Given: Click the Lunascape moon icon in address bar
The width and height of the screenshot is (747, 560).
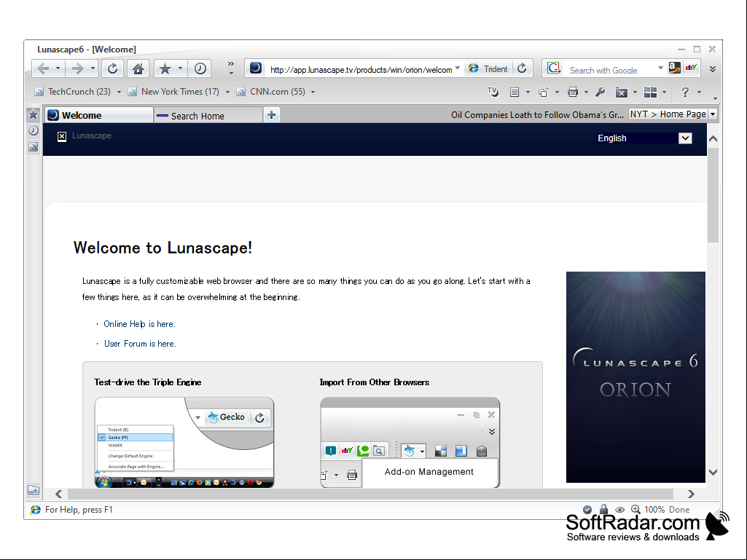Looking at the screenshot, I should pos(256,68).
